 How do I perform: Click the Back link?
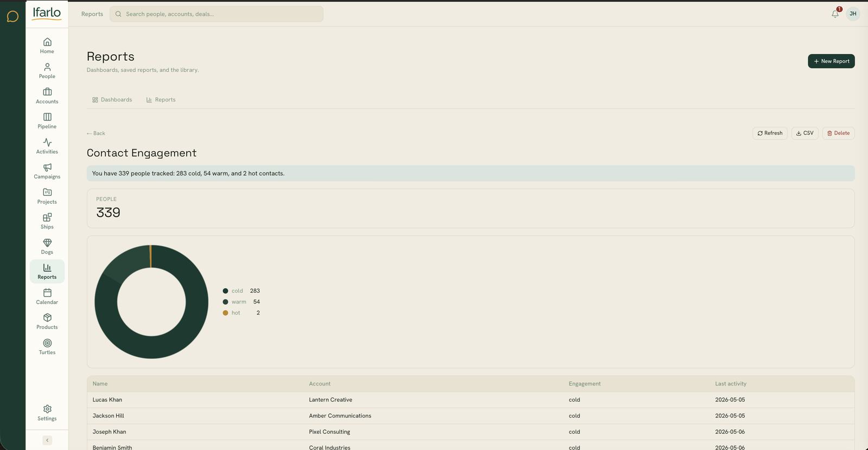96,133
